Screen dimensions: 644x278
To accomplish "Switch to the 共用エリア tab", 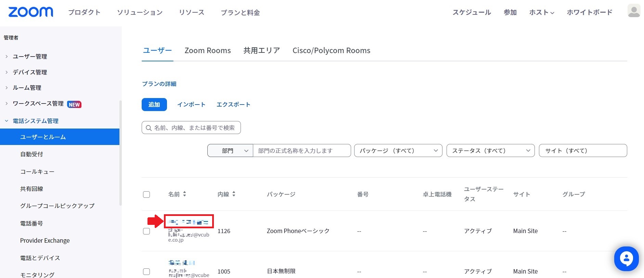I will pos(261,50).
